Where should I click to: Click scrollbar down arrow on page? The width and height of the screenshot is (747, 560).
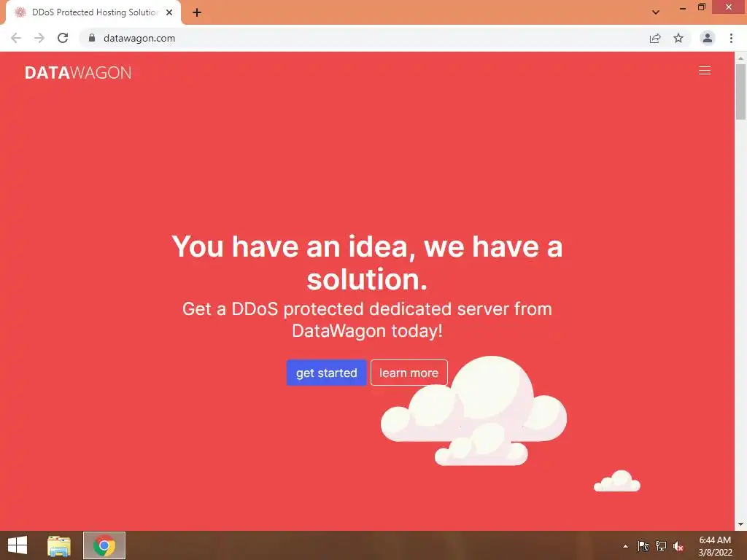[740, 525]
